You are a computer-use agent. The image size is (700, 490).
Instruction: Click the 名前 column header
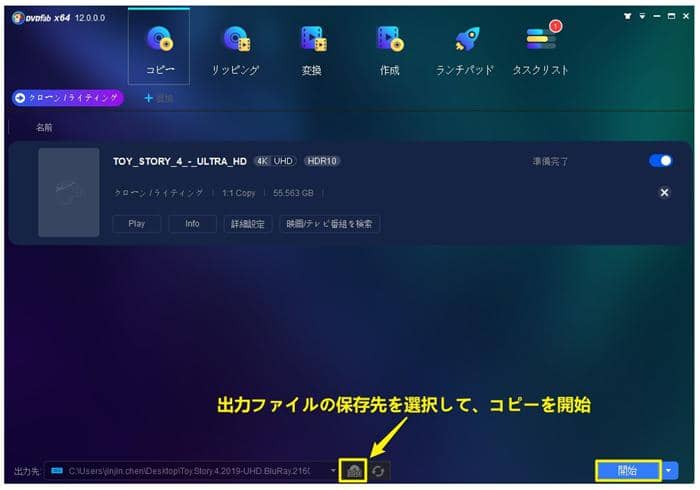pyautogui.click(x=44, y=128)
